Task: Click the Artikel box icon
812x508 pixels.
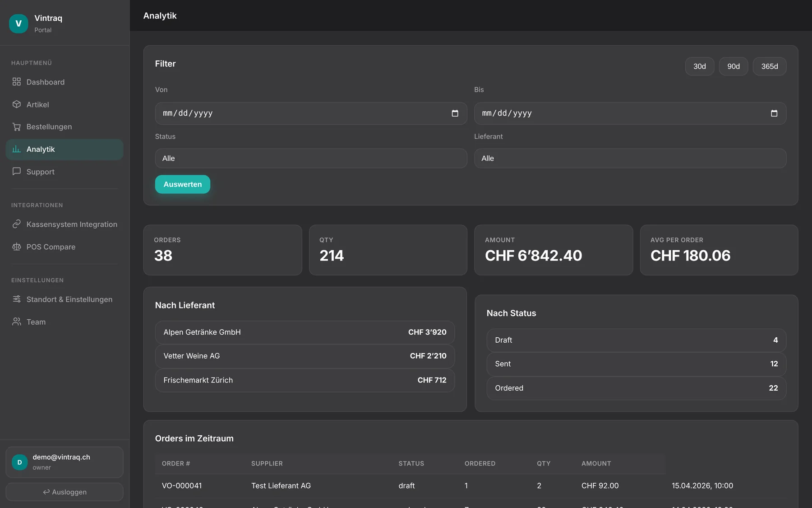Action: click(17, 104)
